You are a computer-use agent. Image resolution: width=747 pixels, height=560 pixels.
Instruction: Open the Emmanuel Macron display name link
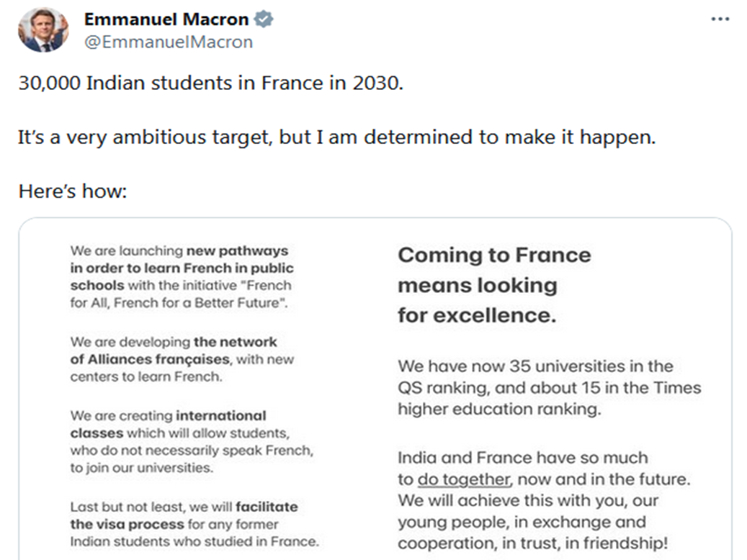[x=166, y=19]
